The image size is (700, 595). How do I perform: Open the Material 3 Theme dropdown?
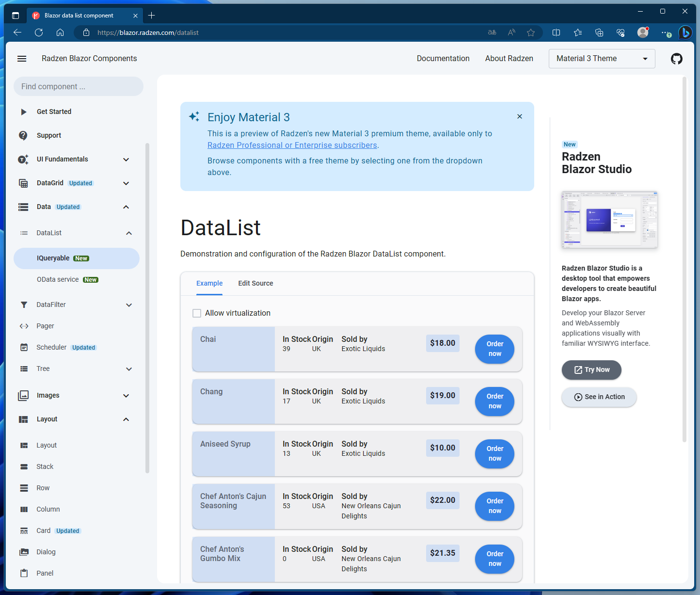pos(602,58)
